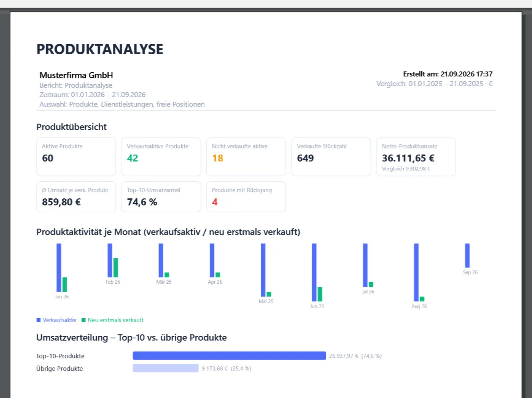
Task: Click the 'Sep 26' axis label
Action: [470, 272]
